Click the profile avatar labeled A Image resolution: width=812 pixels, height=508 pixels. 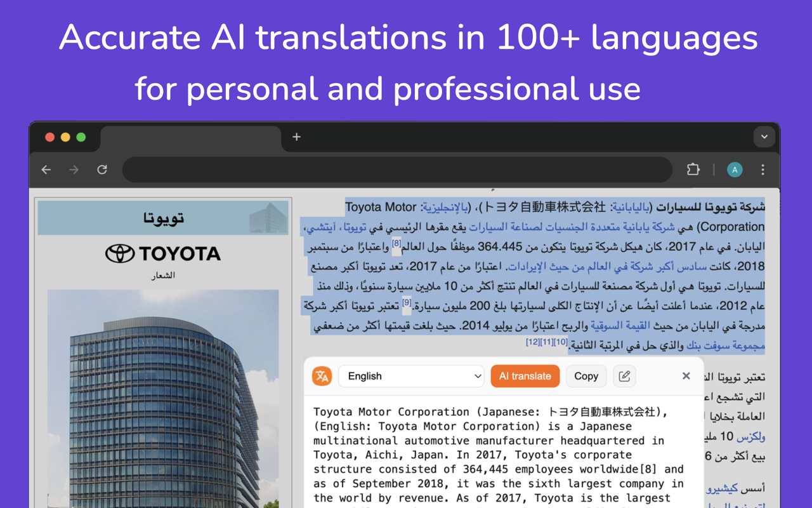point(735,170)
